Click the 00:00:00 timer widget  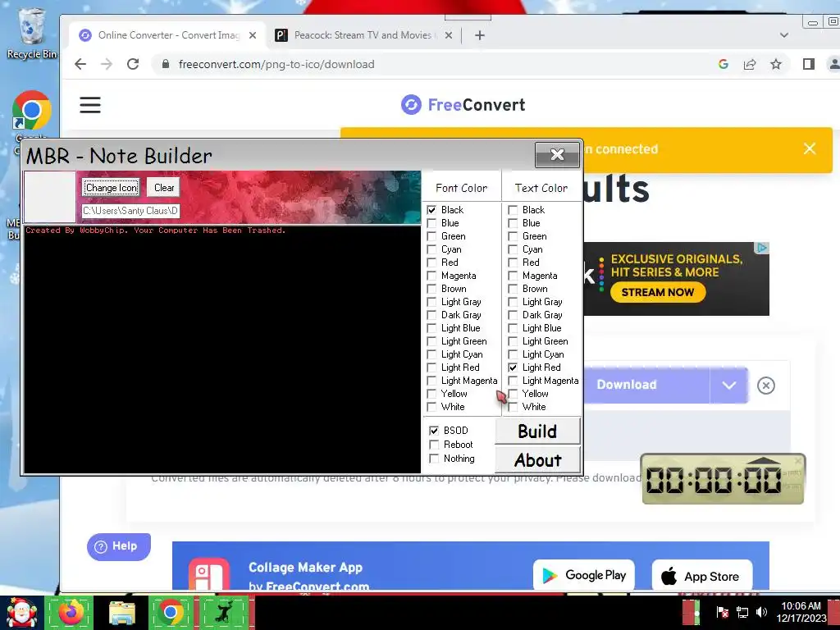[723, 478]
